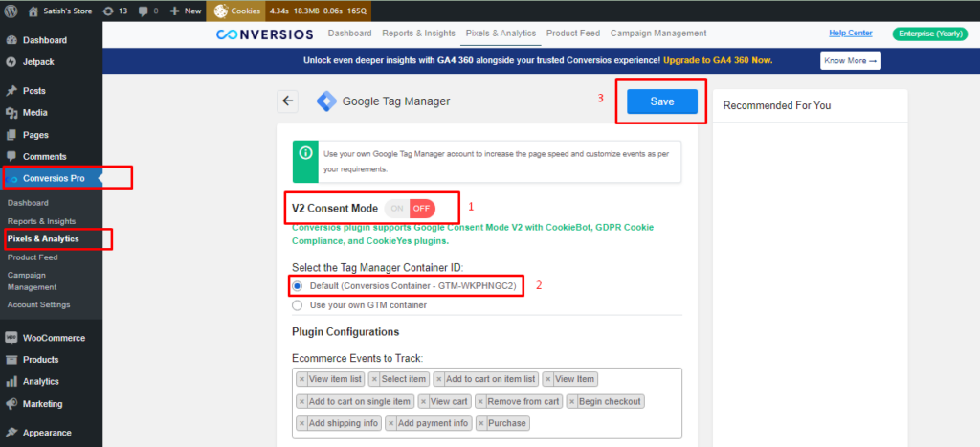Image resolution: width=980 pixels, height=447 pixels.
Task: Open Account Settings submenu item
Action: pyautogui.click(x=38, y=305)
